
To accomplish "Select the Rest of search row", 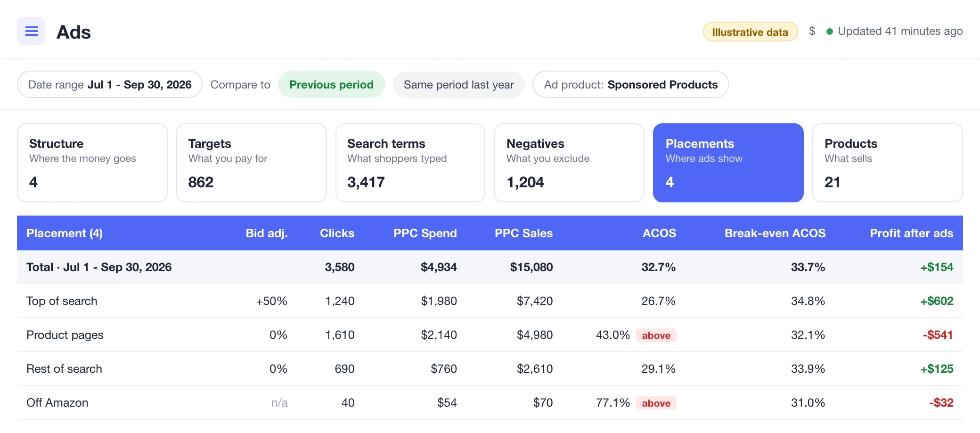I will click(x=490, y=369).
